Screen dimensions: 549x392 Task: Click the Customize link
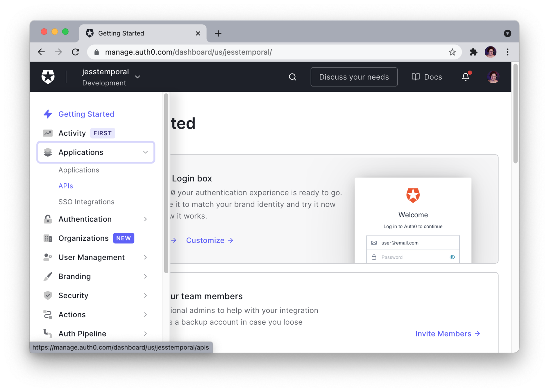(210, 240)
